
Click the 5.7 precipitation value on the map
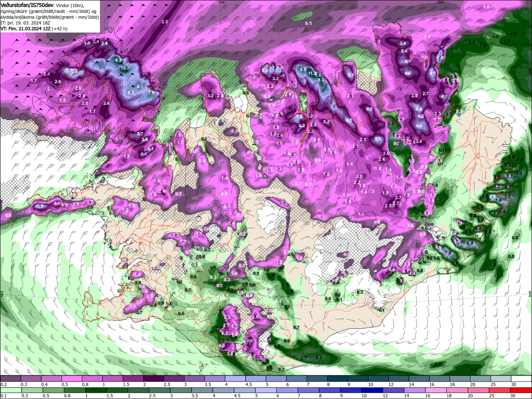(510, 176)
